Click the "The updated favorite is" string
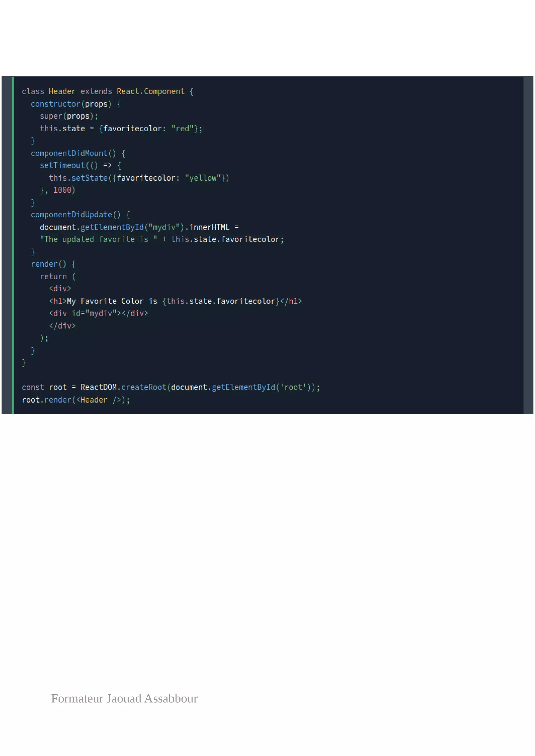Image resolution: width=535 pixels, height=756 pixels. (98, 240)
